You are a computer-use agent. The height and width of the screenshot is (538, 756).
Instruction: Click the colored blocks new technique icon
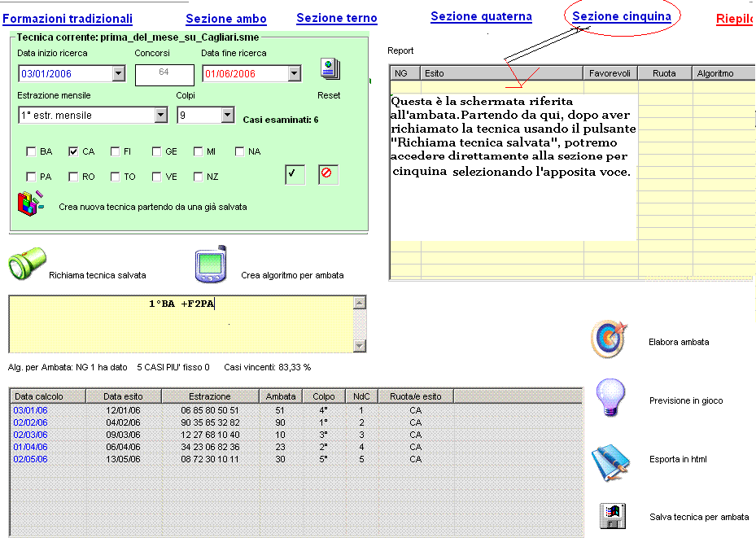pos(31,203)
